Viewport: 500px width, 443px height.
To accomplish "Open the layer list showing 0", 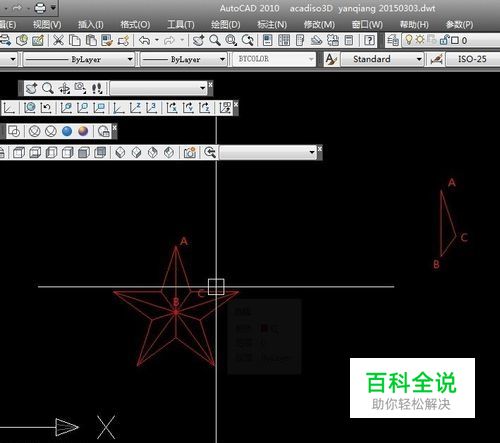I will tap(451, 40).
